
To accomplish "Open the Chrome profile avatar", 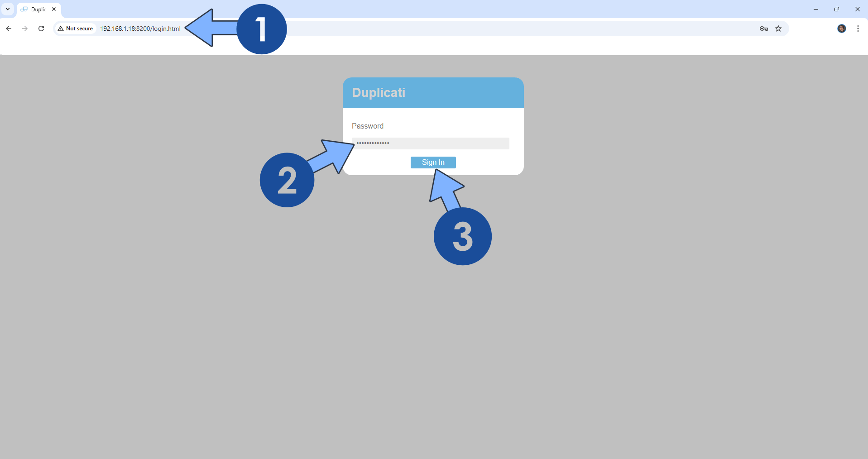I will (x=842, y=29).
